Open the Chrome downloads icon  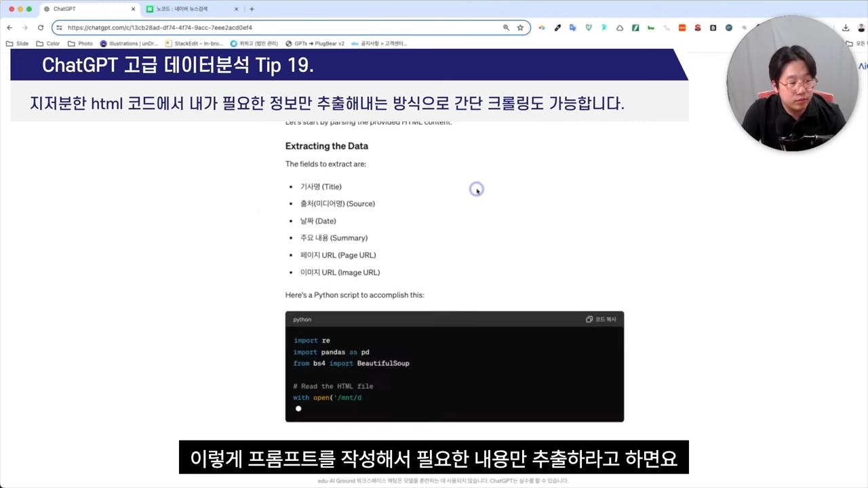point(846,28)
